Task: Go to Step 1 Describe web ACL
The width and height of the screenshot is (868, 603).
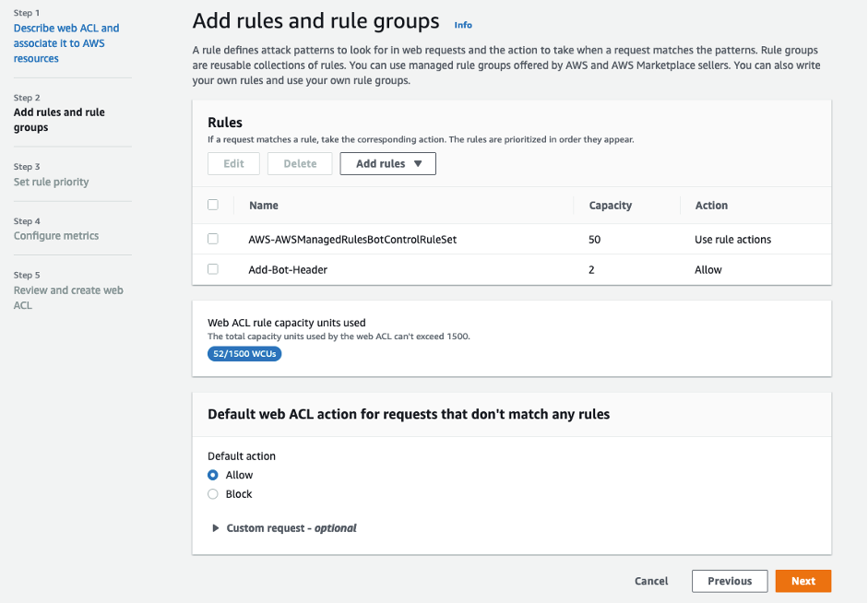Action: pyautogui.click(x=65, y=41)
